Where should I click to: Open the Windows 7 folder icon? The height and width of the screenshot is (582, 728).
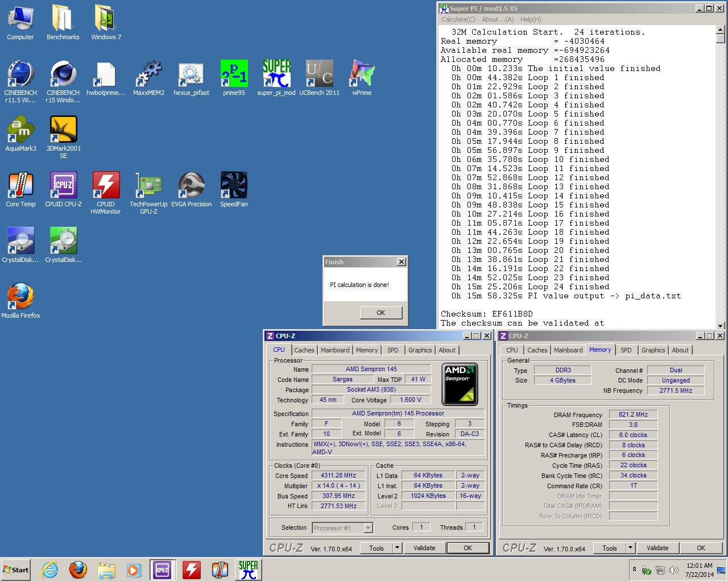click(x=106, y=23)
